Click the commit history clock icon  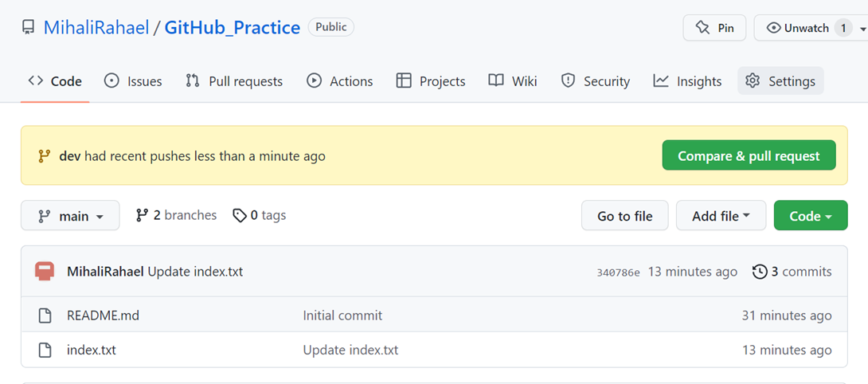(x=760, y=272)
